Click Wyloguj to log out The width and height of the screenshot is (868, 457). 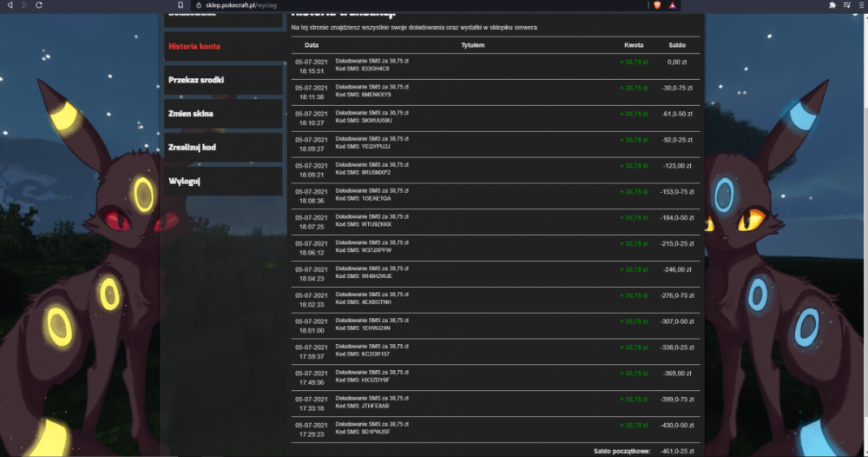[x=223, y=181]
